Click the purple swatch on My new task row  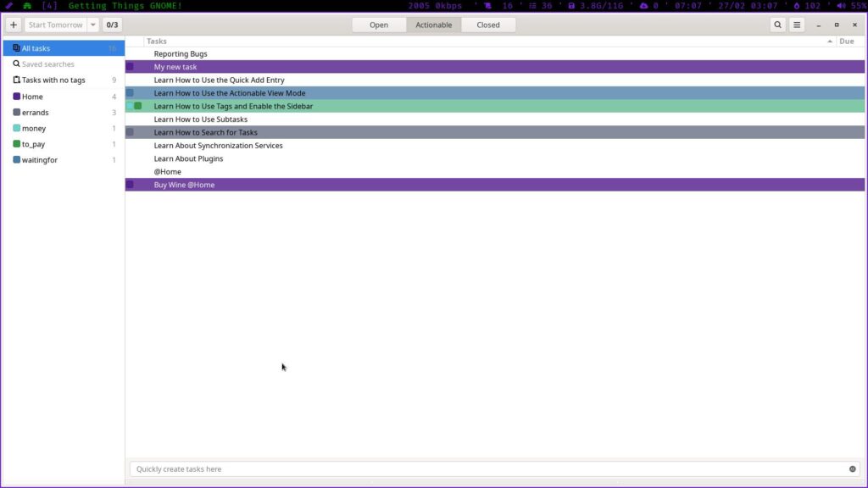pyautogui.click(x=130, y=67)
